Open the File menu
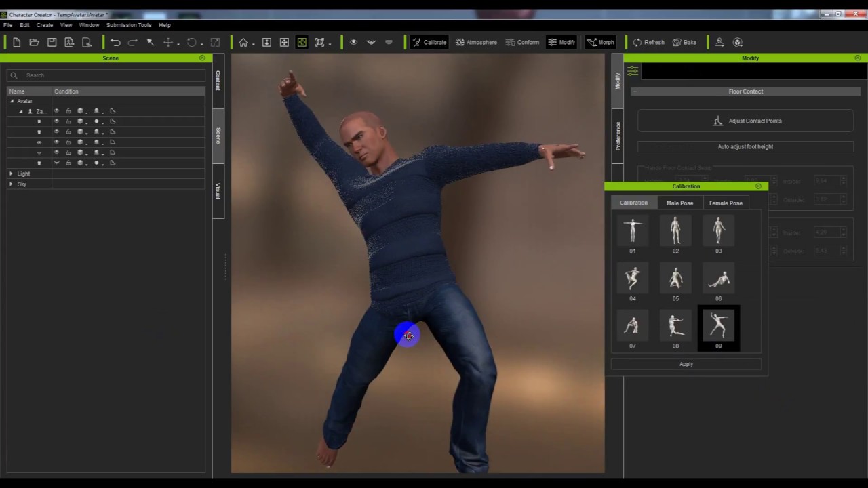This screenshot has height=488, width=868. click(8, 25)
